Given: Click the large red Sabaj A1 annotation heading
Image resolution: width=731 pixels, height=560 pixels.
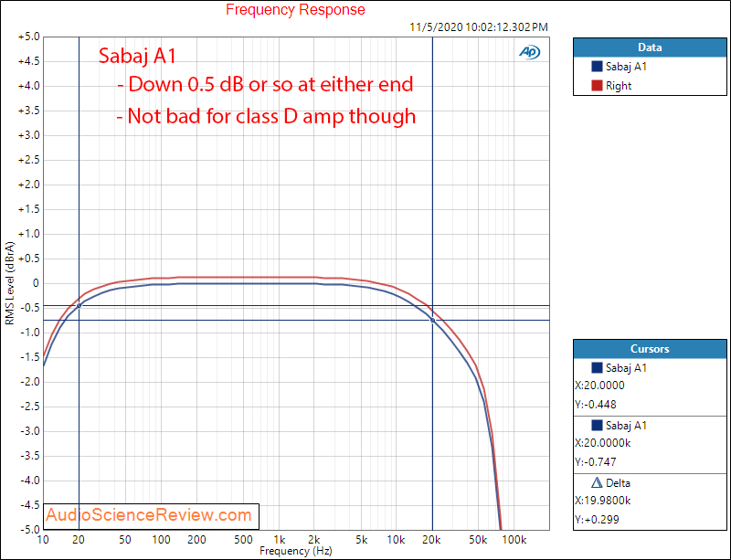Looking at the screenshot, I should coord(138,56).
